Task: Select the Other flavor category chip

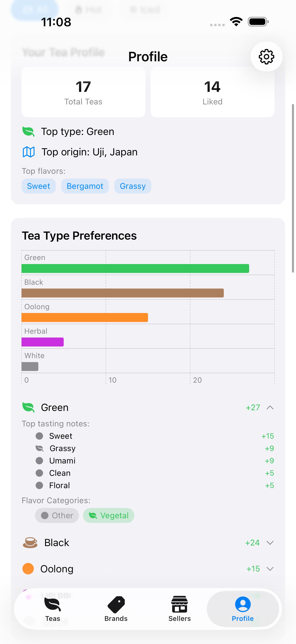Action: click(x=57, y=515)
